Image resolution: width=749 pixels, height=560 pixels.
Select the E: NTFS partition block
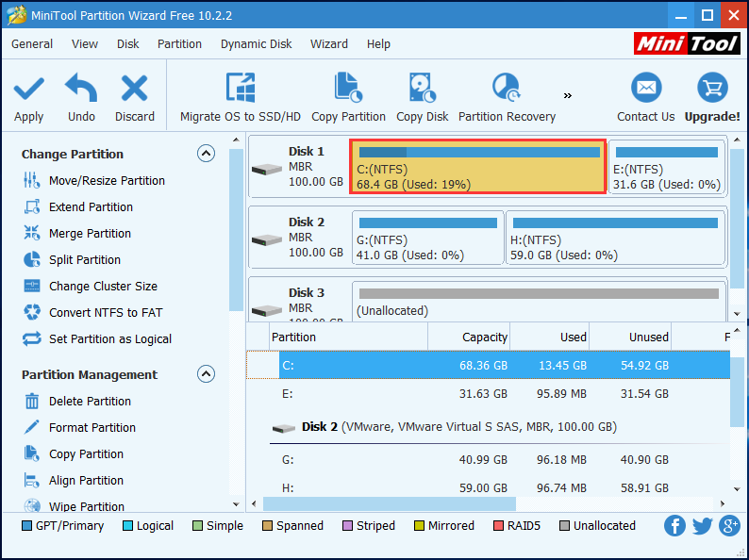tap(666, 167)
